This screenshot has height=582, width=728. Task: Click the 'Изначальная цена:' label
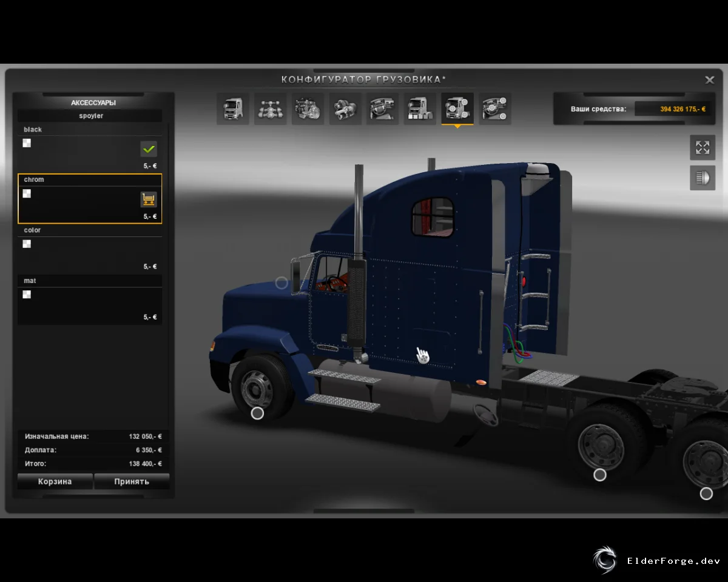[56, 436]
